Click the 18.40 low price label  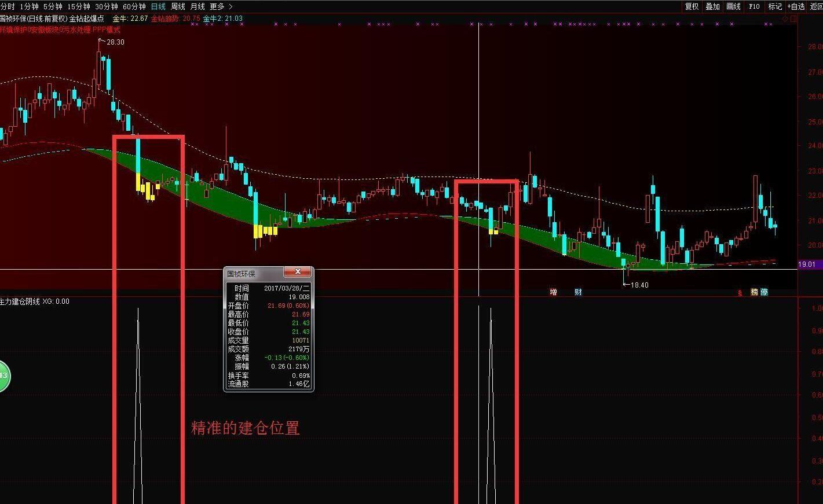[639, 285]
